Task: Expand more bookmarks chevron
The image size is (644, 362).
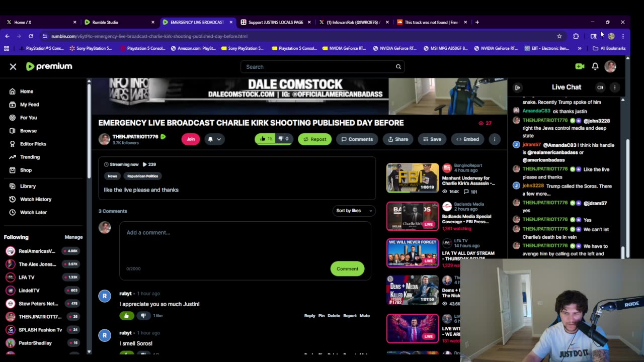Action: (580, 48)
